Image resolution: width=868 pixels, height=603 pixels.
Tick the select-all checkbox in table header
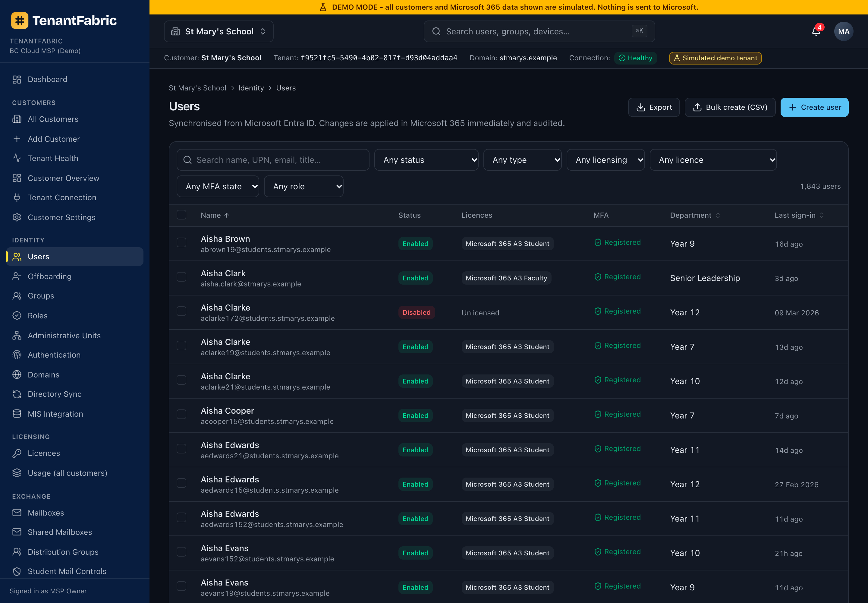182,215
